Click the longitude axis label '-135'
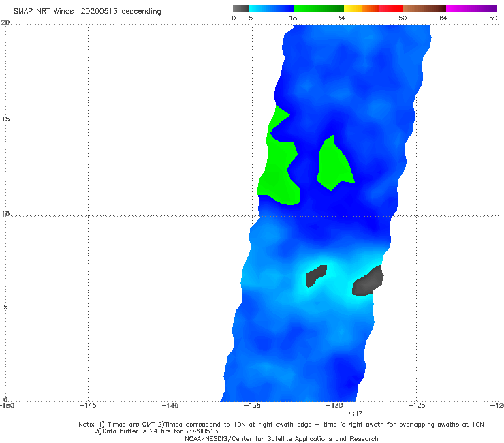 252,406
